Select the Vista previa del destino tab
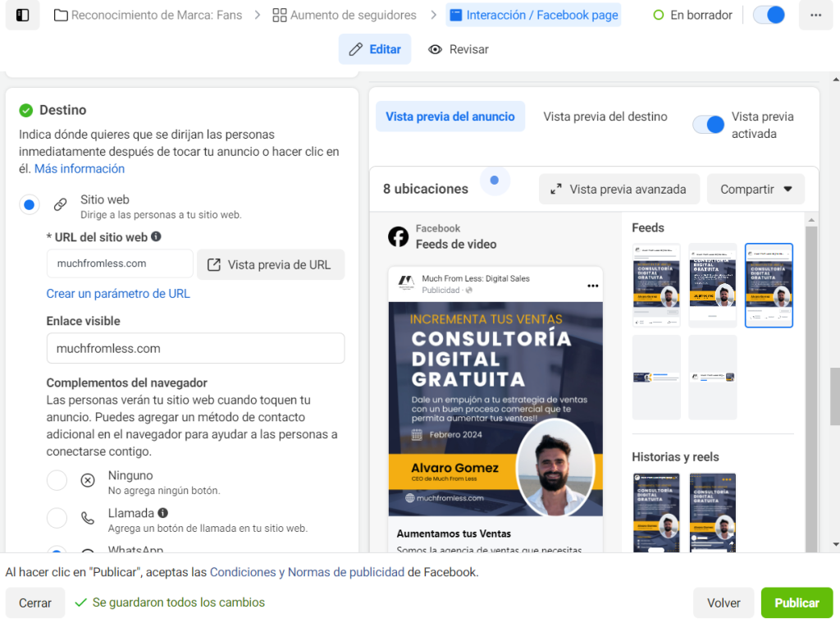Viewport: 840px width, 623px height. pos(605,117)
